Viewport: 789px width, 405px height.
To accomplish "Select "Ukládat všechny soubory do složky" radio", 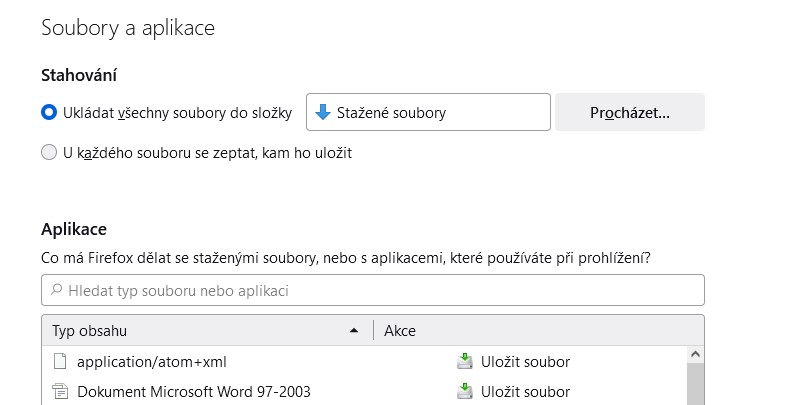I will pos(49,112).
